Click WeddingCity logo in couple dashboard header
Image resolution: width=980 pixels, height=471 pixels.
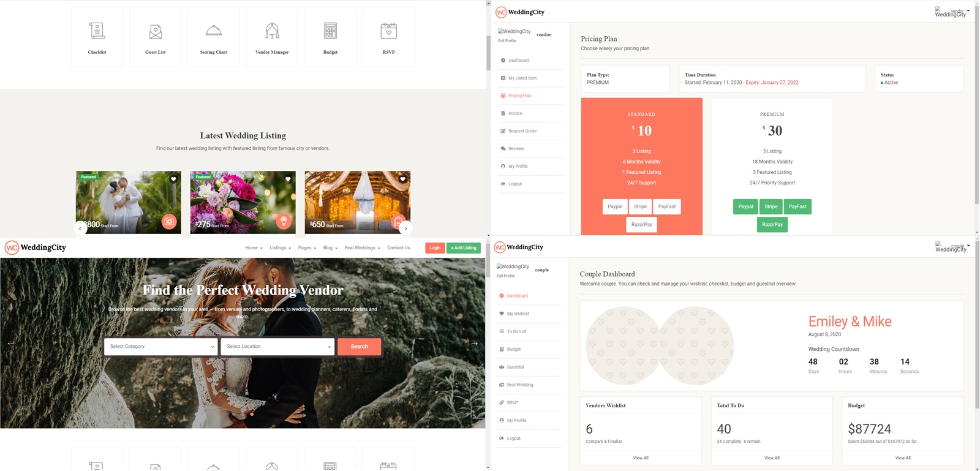point(519,247)
